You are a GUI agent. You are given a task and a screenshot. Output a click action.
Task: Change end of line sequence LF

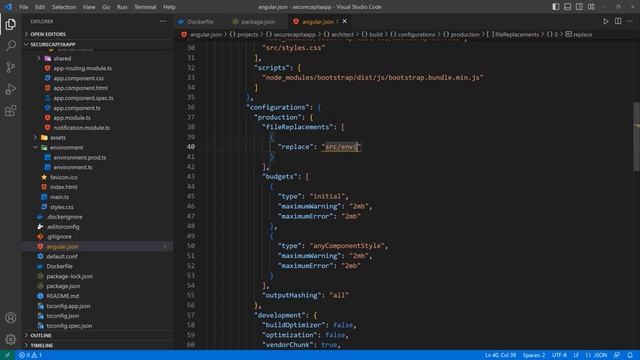click(x=576, y=355)
